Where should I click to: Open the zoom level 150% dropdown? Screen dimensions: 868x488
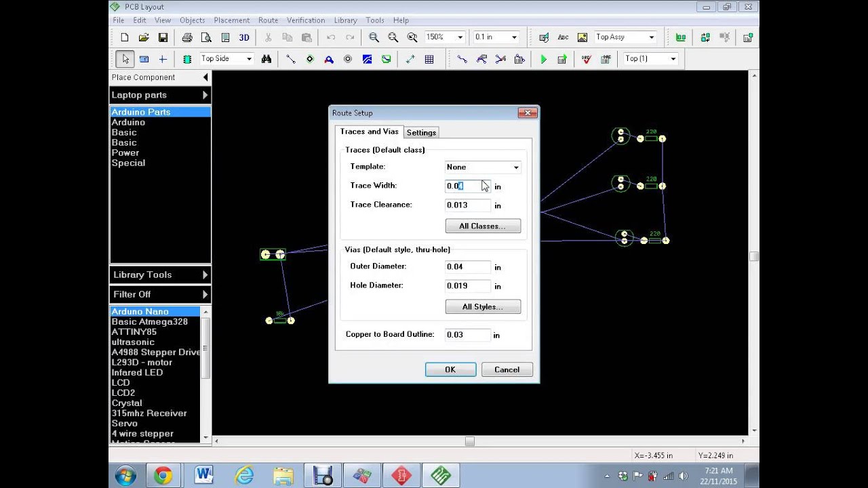click(x=460, y=37)
